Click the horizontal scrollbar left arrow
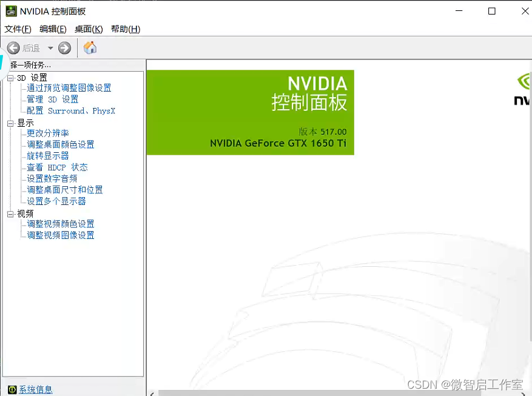Viewport: 532px width, 396px height. point(152,394)
